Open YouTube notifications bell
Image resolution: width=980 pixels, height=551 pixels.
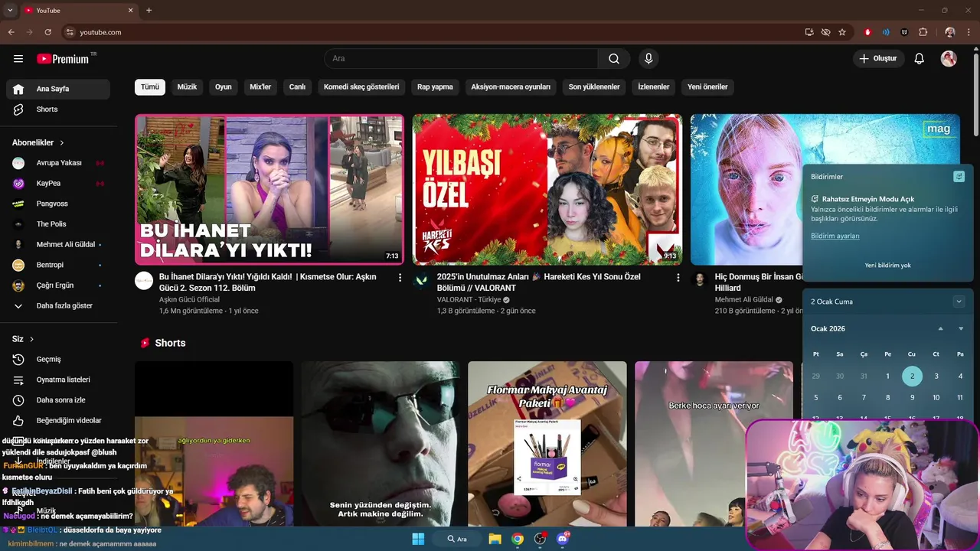920,59
